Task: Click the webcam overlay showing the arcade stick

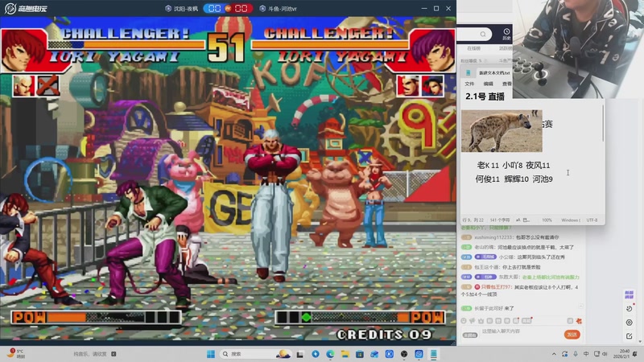Action: point(578,49)
